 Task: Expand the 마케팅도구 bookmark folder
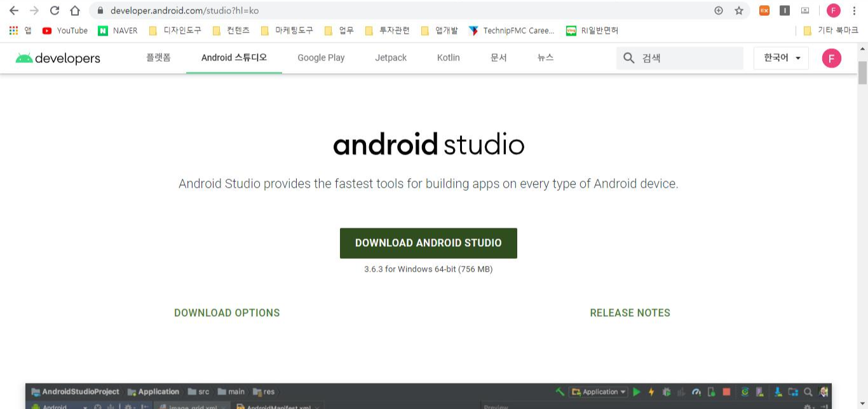pos(287,30)
